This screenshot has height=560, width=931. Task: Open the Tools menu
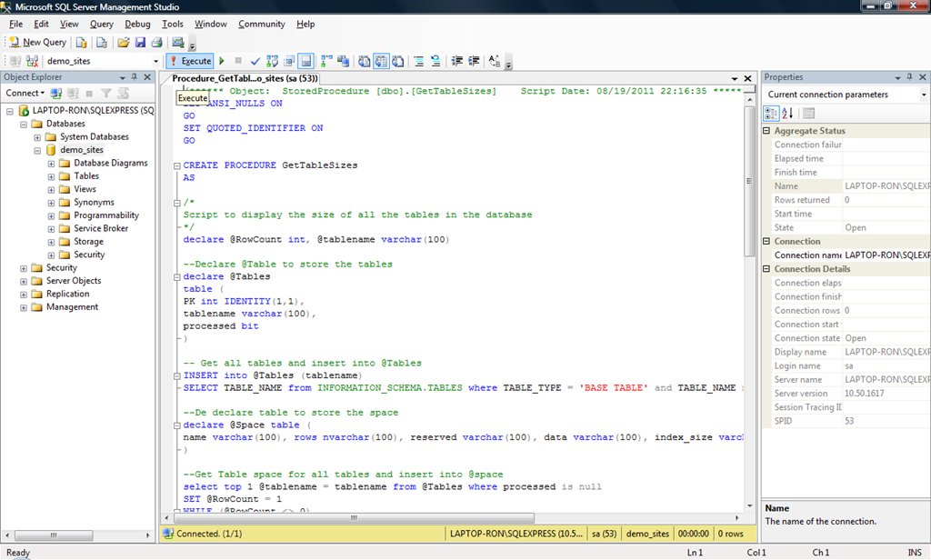point(172,24)
